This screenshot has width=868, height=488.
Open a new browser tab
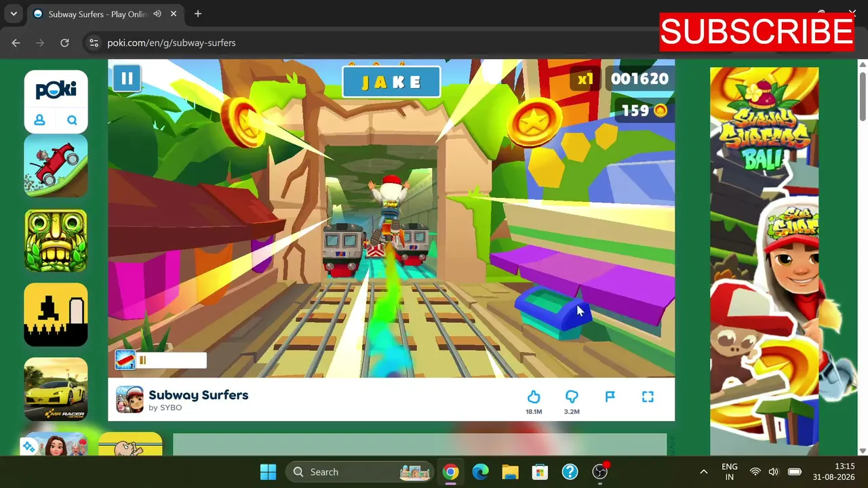(197, 14)
